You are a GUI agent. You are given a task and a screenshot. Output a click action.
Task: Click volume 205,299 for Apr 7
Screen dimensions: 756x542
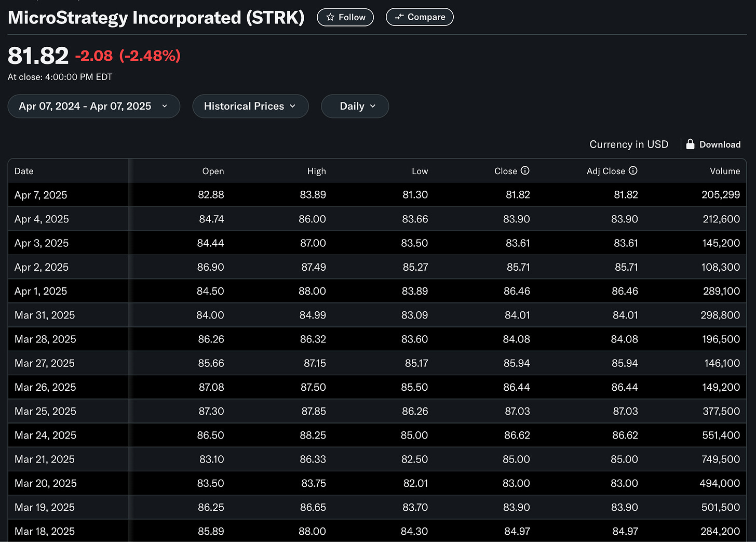tap(721, 195)
